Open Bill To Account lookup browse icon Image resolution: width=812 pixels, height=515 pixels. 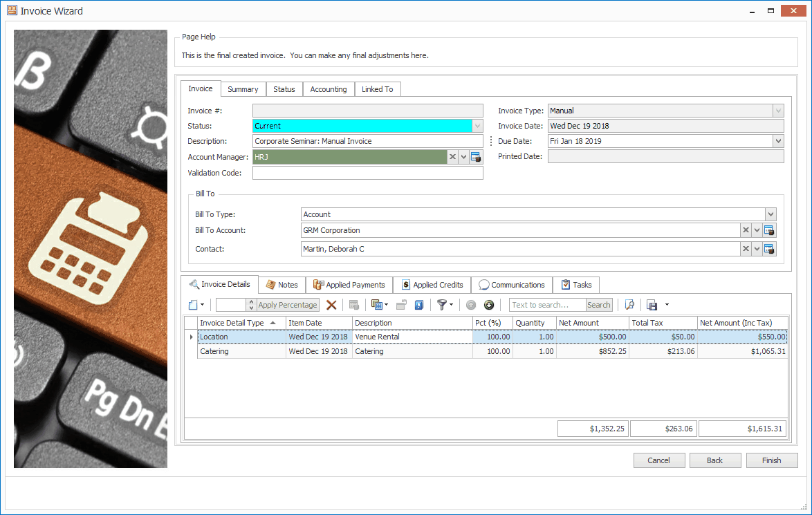(x=769, y=230)
